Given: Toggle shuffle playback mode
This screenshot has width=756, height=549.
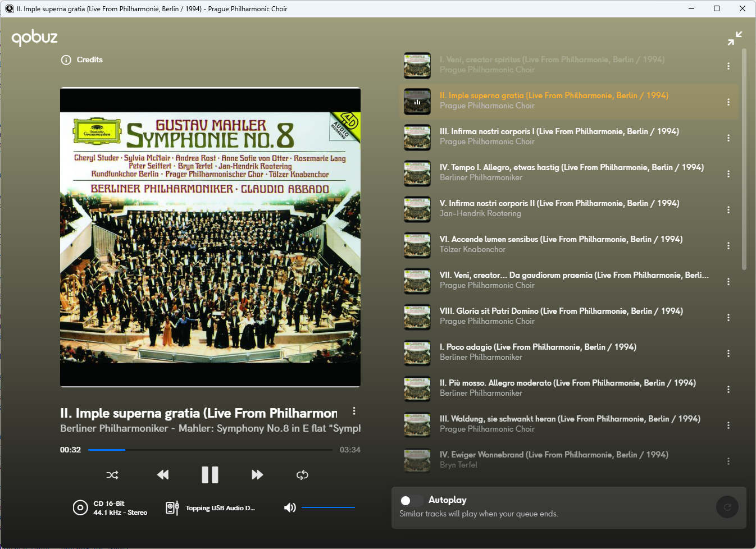Looking at the screenshot, I should (112, 475).
